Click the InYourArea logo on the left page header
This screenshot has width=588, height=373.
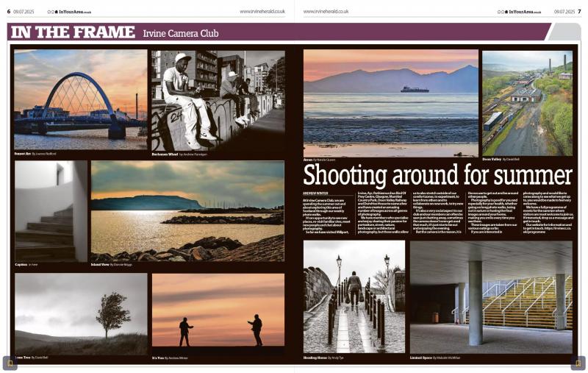pyautogui.click(x=71, y=12)
